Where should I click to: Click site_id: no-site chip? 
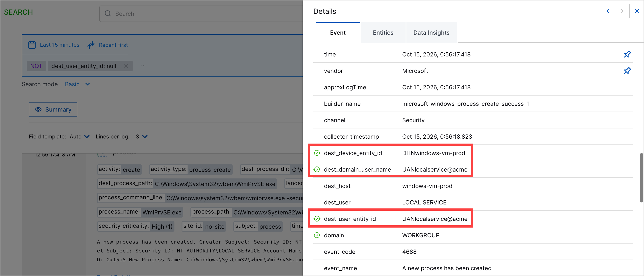204,226
